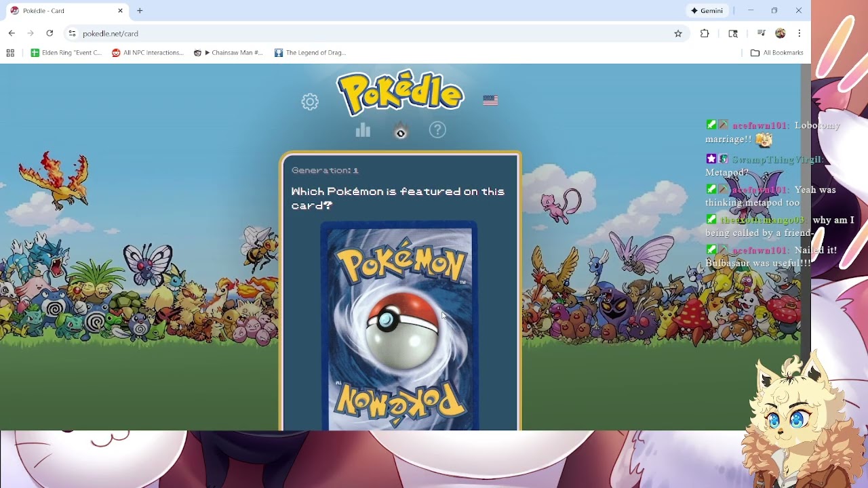Click theexoticmango03's username in chat
Viewport: 868px width, 488px height.
click(x=764, y=220)
